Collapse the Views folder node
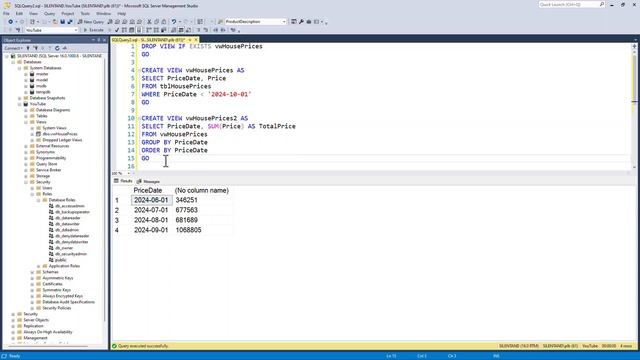The image size is (640, 360). pyautogui.click(x=26, y=122)
